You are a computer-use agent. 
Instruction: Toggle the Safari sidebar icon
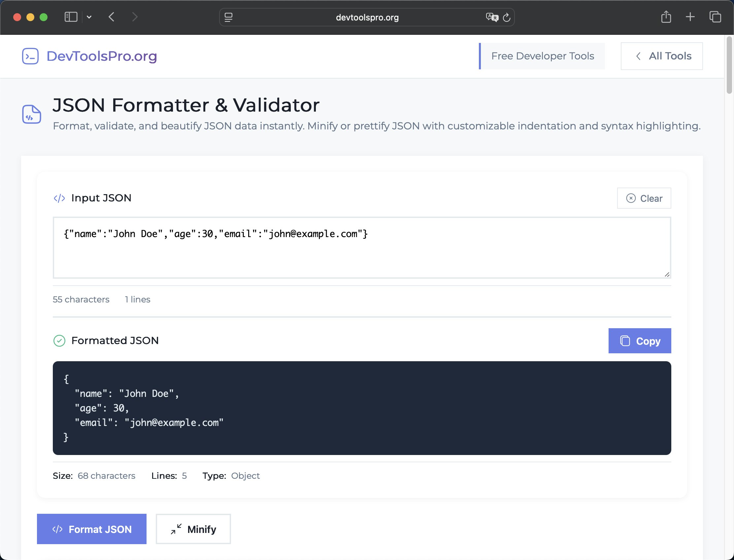click(x=71, y=17)
